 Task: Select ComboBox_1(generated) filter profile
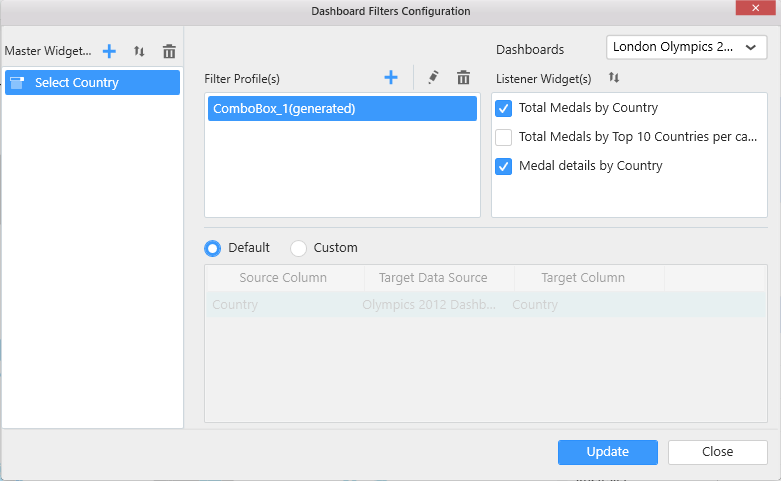point(342,109)
